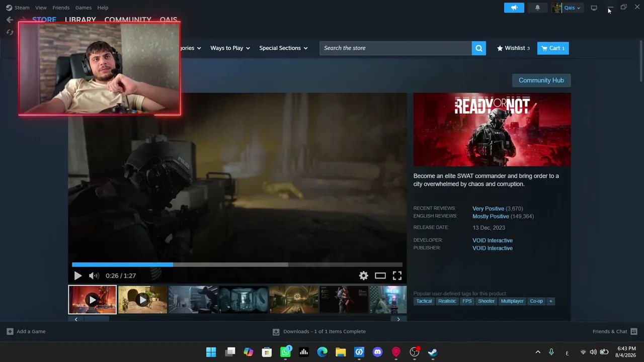Screen dimensions: 644x362
Task: Select the Shooter tag
Action: (486, 301)
